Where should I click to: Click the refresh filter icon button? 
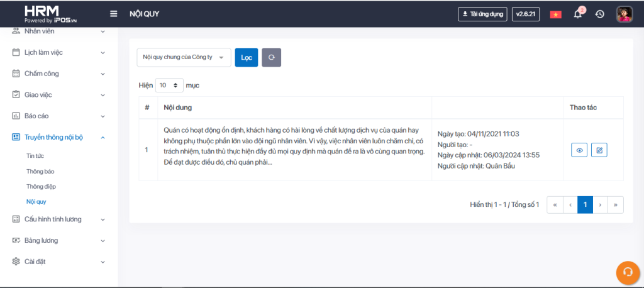pyautogui.click(x=271, y=57)
